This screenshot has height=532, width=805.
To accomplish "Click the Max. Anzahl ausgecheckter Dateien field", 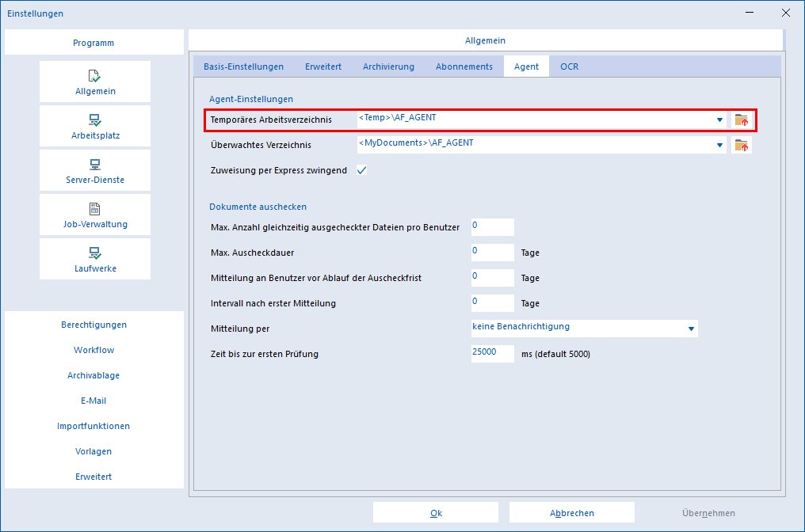I will click(492, 226).
